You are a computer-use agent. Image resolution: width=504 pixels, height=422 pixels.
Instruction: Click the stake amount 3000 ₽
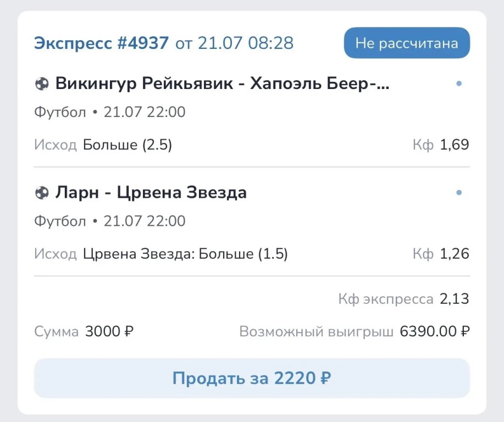[x=109, y=331]
